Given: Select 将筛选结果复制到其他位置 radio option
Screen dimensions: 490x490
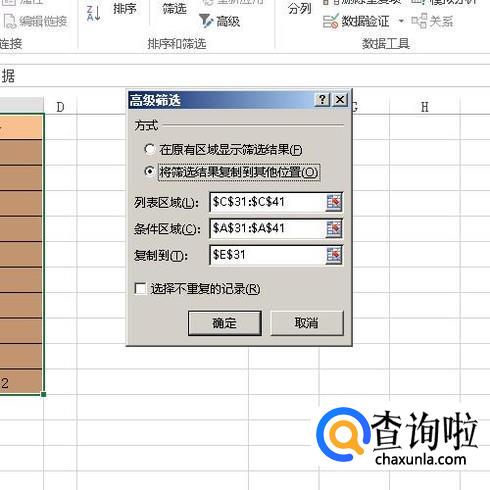Looking at the screenshot, I should (x=150, y=171).
